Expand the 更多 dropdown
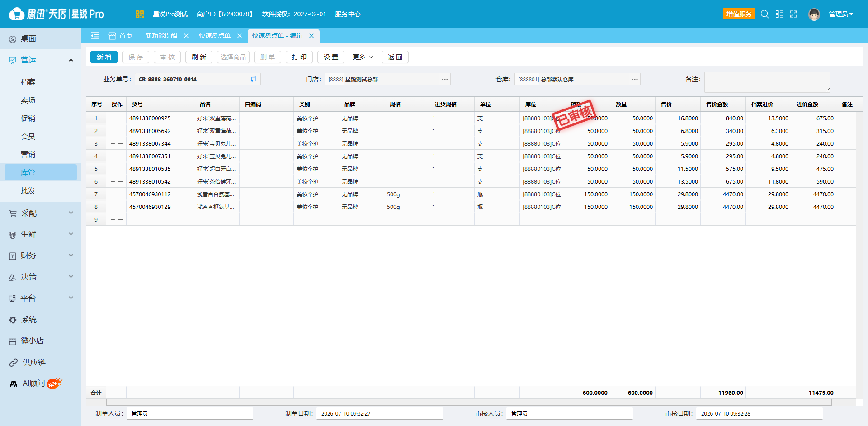The height and width of the screenshot is (426, 868). 363,57
